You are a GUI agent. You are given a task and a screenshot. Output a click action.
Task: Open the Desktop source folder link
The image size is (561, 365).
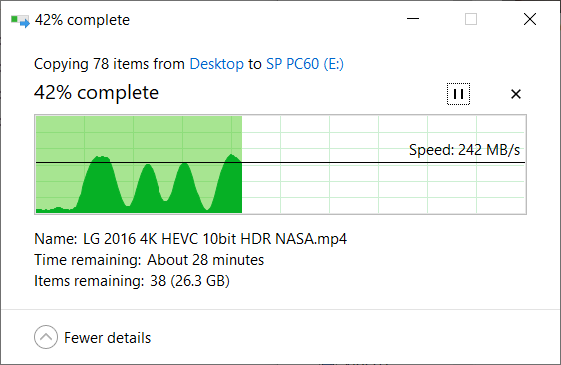point(216,64)
